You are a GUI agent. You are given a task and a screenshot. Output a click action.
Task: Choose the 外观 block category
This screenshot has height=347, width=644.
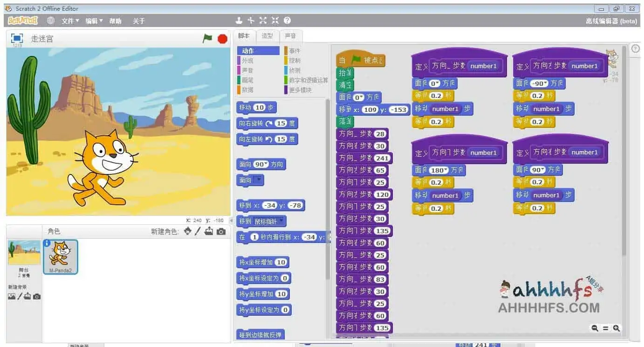click(247, 61)
